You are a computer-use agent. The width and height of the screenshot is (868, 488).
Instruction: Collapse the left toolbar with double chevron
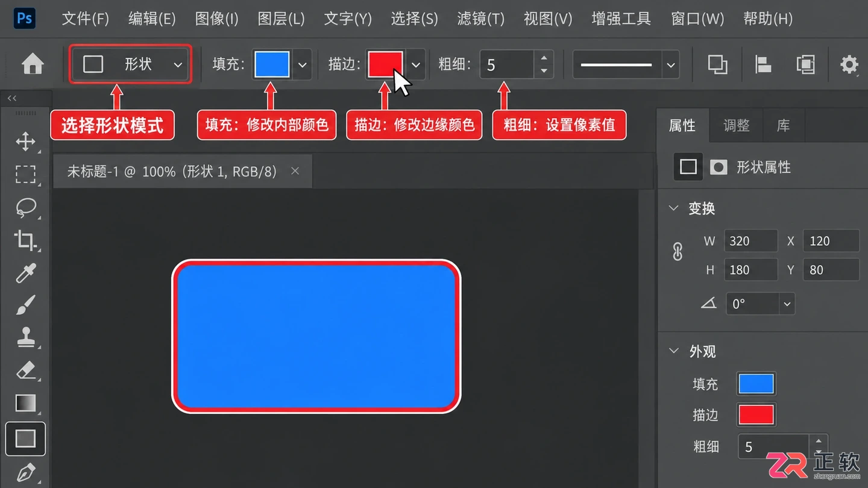pos(12,98)
